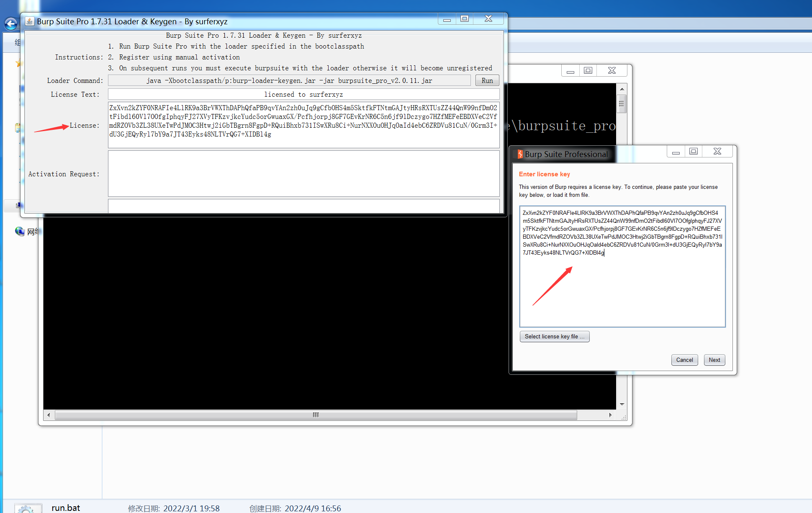
Task: Click the console horizontal scrollbar thumb
Action: 316,415
